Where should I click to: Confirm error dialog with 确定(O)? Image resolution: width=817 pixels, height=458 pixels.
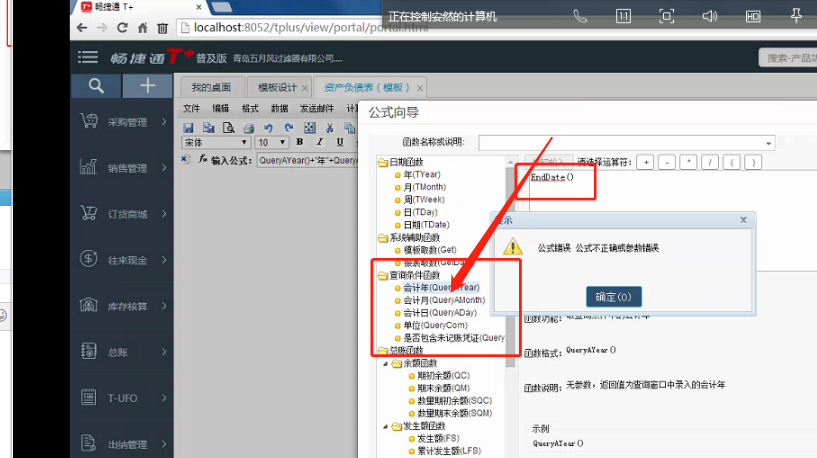coord(613,297)
